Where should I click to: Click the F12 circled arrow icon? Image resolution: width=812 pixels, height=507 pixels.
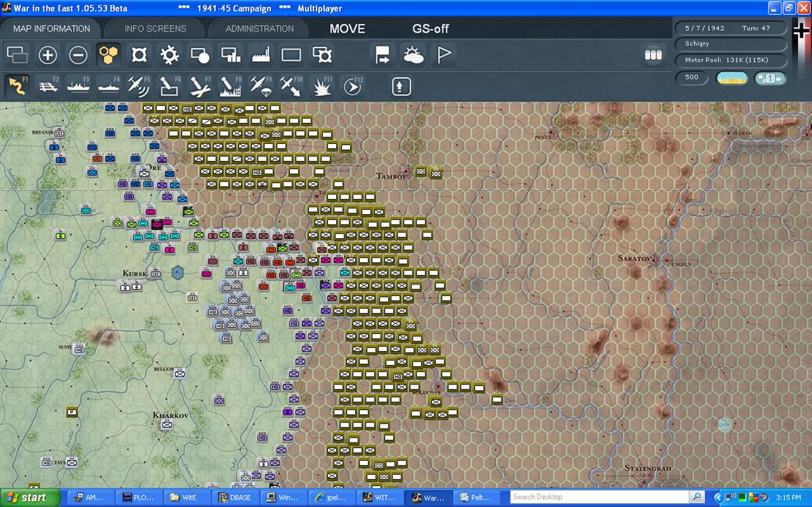(353, 86)
